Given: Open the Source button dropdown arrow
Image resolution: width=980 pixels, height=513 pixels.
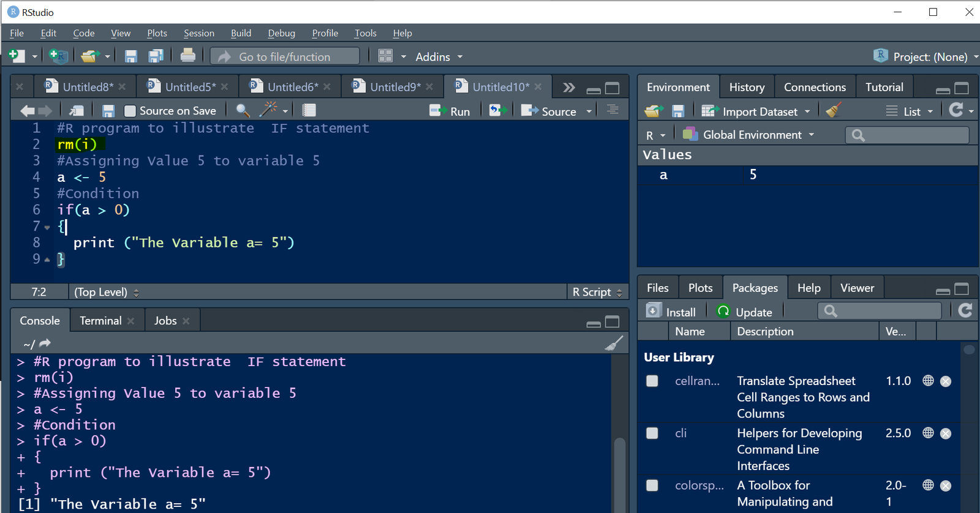Looking at the screenshot, I should [x=589, y=111].
